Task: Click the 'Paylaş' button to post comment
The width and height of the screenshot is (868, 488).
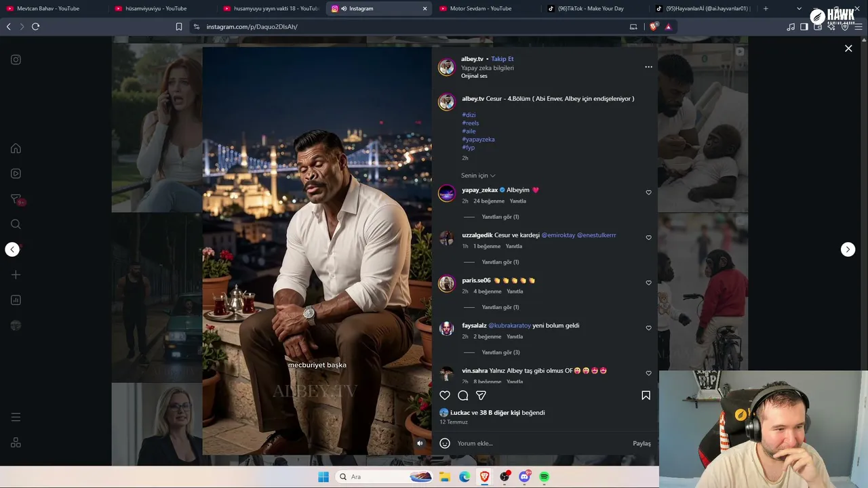Action: pyautogui.click(x=642, y=443)
